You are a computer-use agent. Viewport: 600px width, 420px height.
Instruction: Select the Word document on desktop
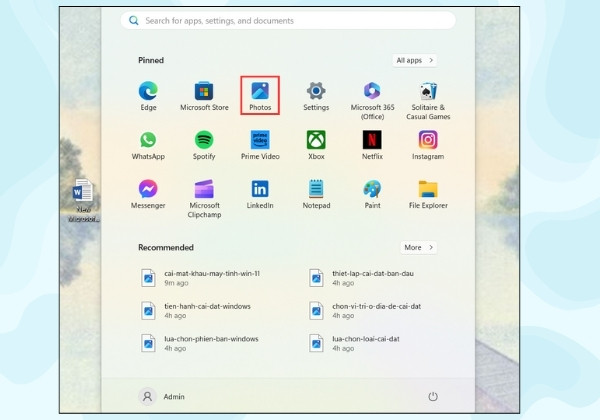(x=83, y=200)
